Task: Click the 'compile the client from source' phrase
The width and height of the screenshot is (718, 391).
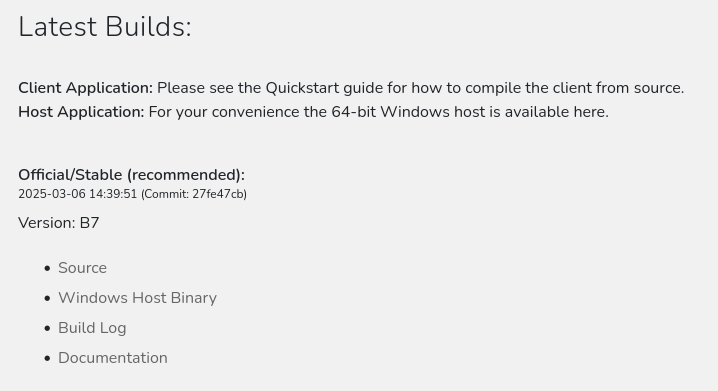Action: pyautogui.click(x=572, y=88)
